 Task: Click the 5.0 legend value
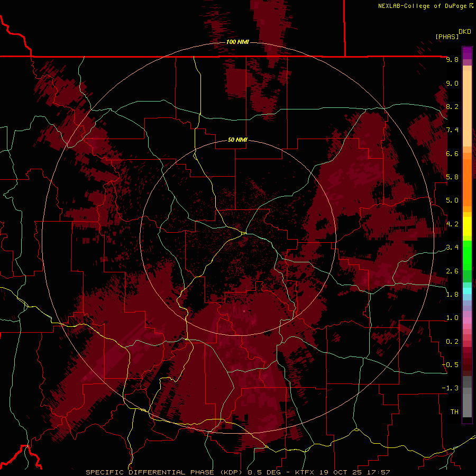pyautogui.click(x=452, y=200)
